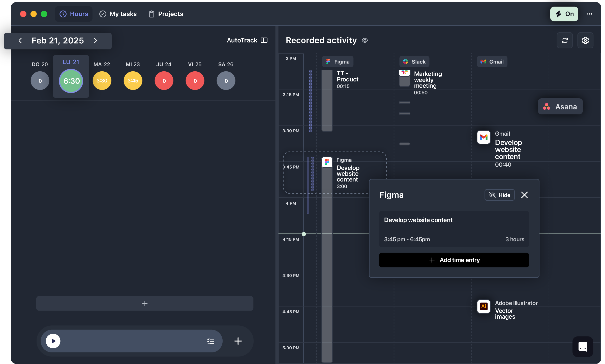Go to previous day using left chevron

(20, 41)
